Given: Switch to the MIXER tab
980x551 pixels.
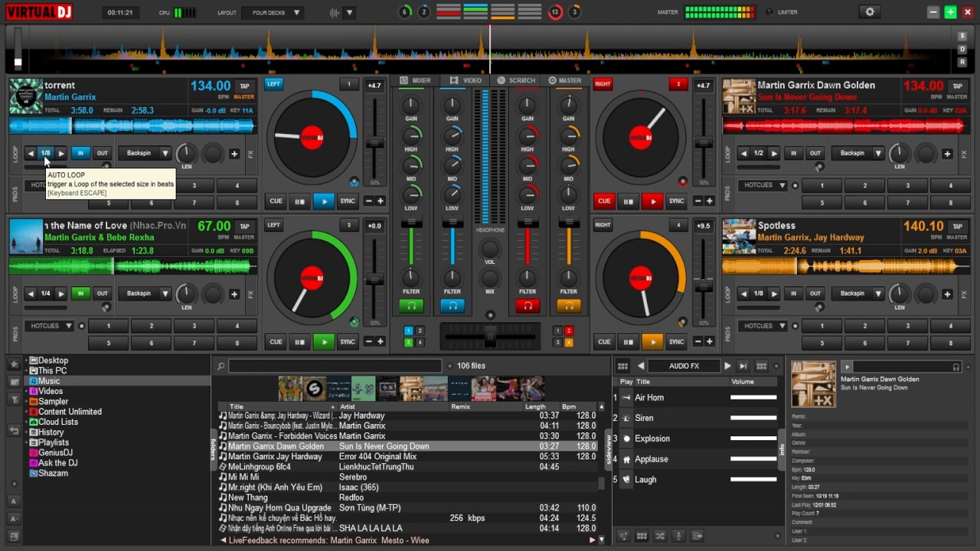Looking at the screenshot, I should [416, 80].
